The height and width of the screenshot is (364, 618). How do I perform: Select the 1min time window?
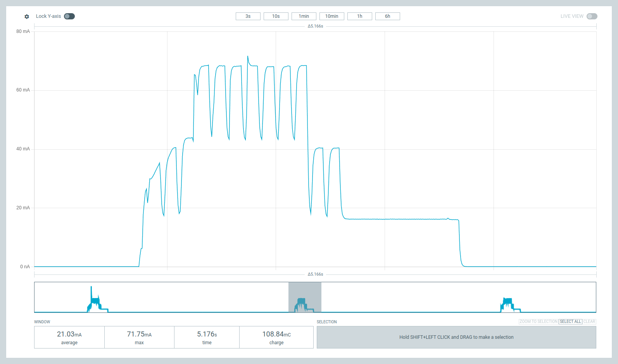(x=304, y=16)
